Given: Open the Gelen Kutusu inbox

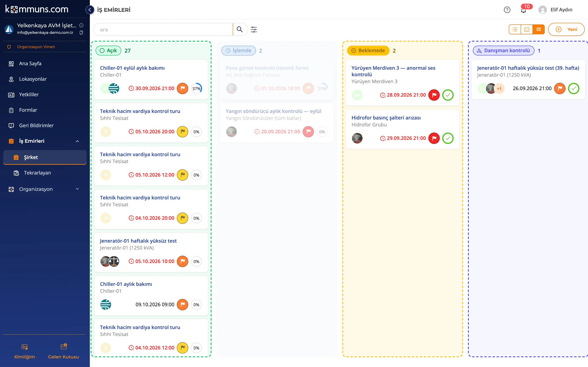Looking at the screenshot, I should coord(63,351).
